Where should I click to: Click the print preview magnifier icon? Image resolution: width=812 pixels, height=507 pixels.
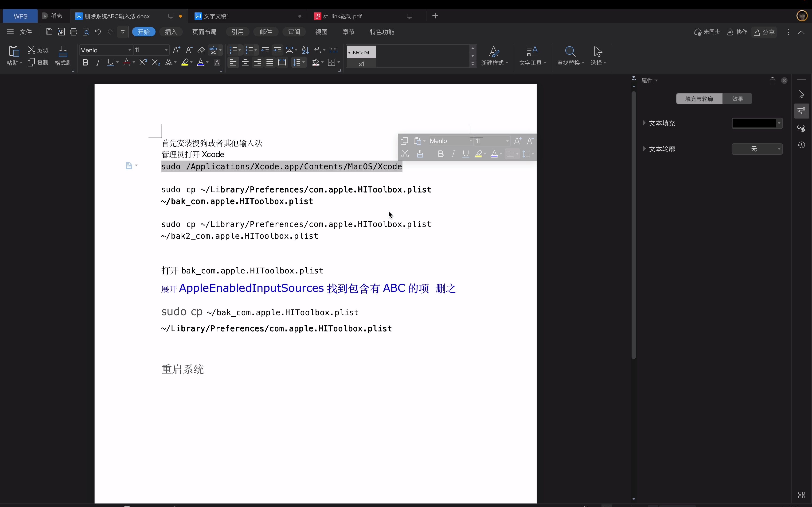pyautogui.click(x=86, y=31)
